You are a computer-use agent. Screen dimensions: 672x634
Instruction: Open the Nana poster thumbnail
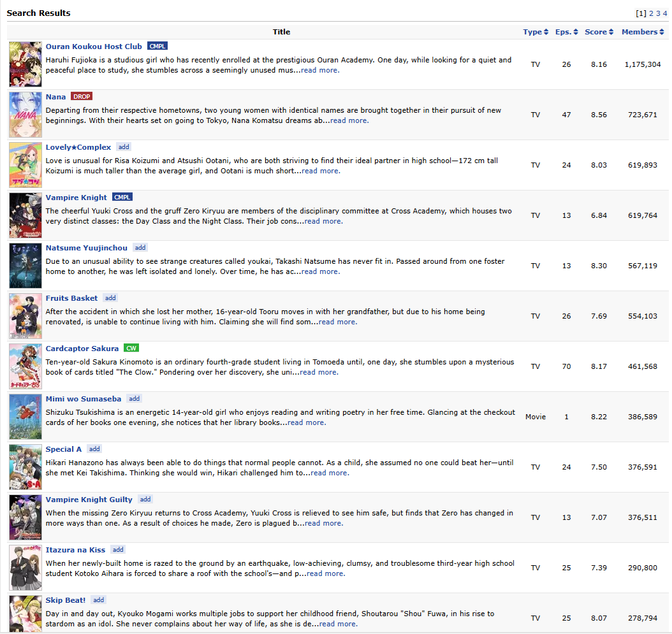click(x=26, y=115)
